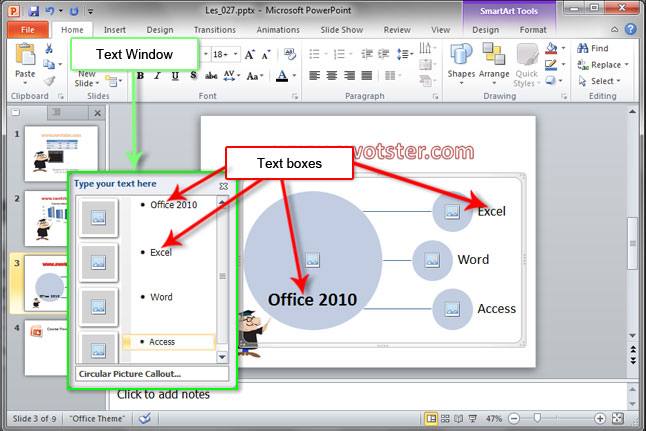Customize Quick Access Toolbar dropdown

click(x=90, y=12)
